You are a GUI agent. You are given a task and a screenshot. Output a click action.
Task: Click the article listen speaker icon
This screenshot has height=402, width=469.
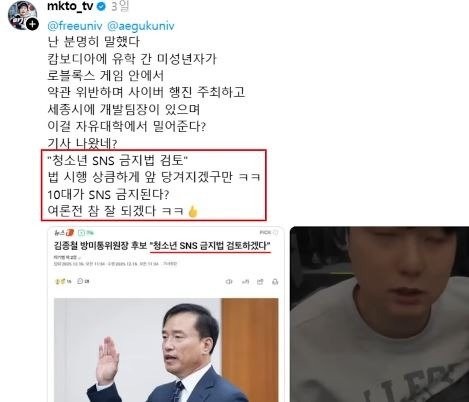[229, 282]
